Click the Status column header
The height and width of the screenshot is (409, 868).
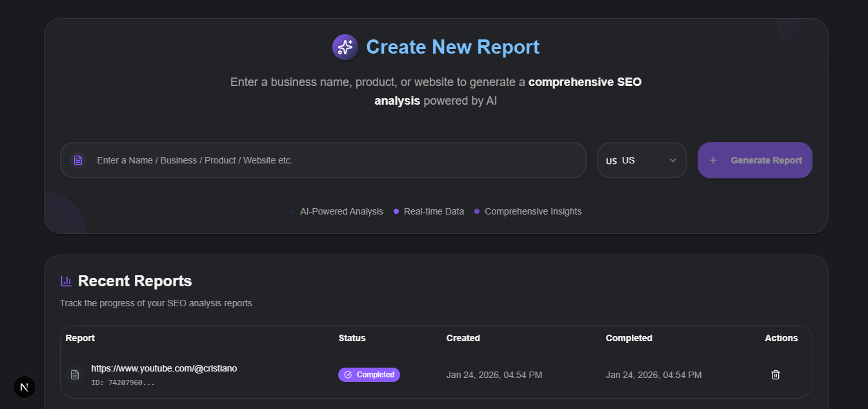(352, 338)
